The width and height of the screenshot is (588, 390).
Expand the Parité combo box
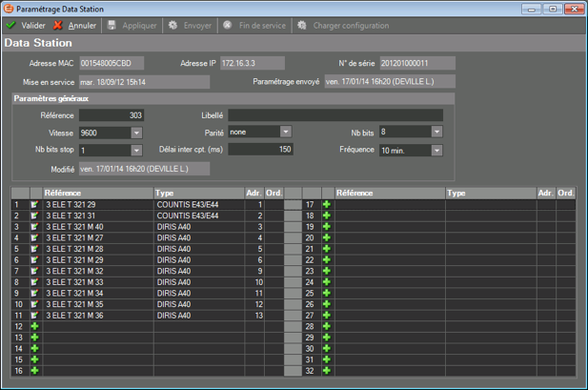pos(285,133)
